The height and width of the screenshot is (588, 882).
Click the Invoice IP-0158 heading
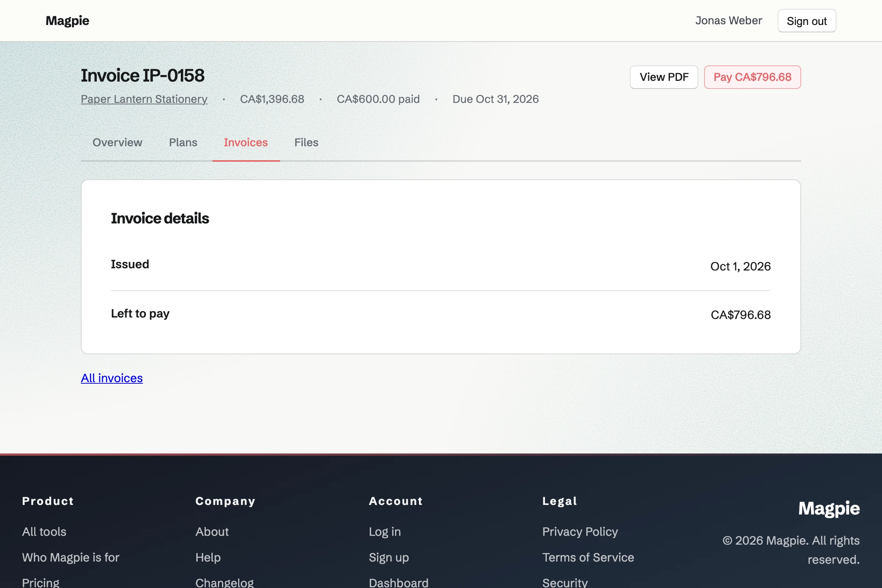click(143, 75)
